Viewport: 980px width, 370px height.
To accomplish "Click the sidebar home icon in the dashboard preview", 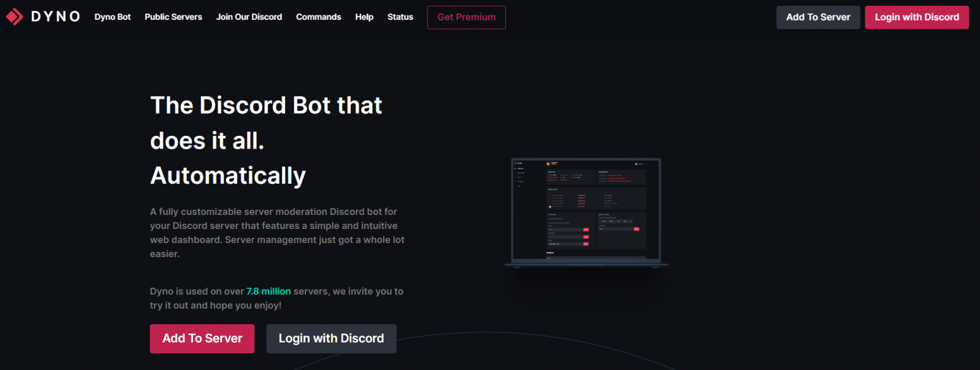I will 516,168.
